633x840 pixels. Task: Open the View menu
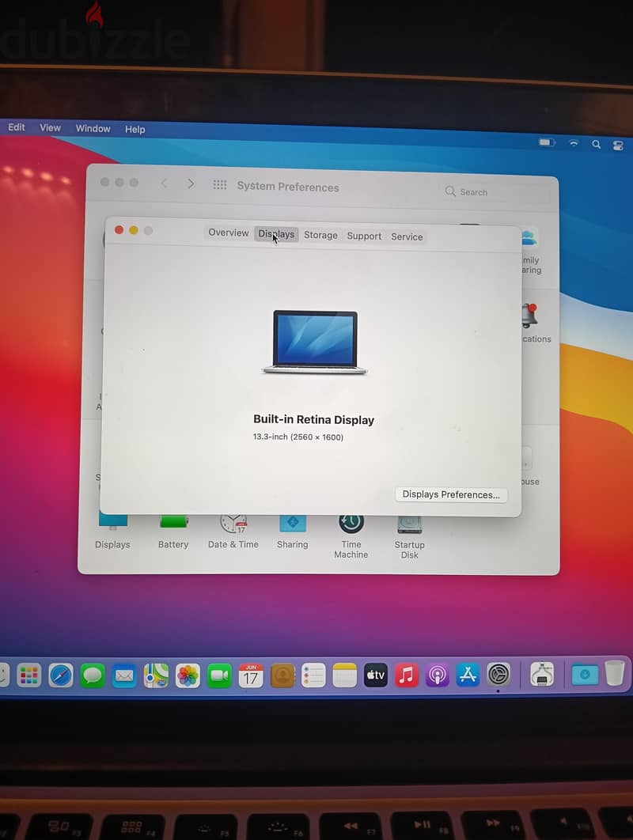pyautogui.click(x=50, y=128)
